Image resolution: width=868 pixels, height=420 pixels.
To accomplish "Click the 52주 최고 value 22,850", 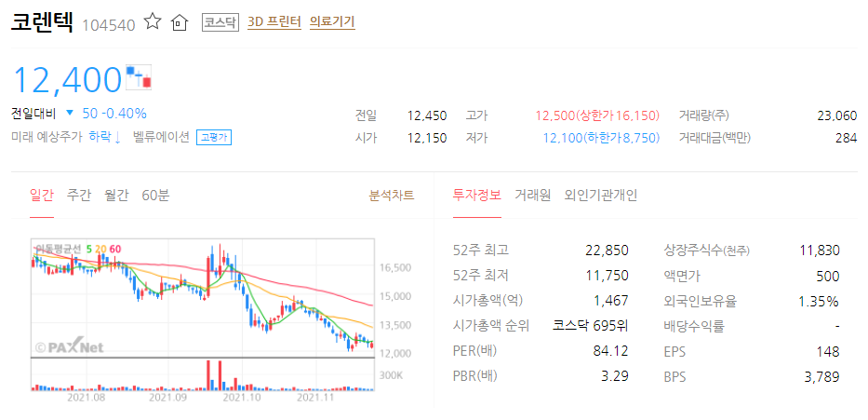I will coord(608,251).
